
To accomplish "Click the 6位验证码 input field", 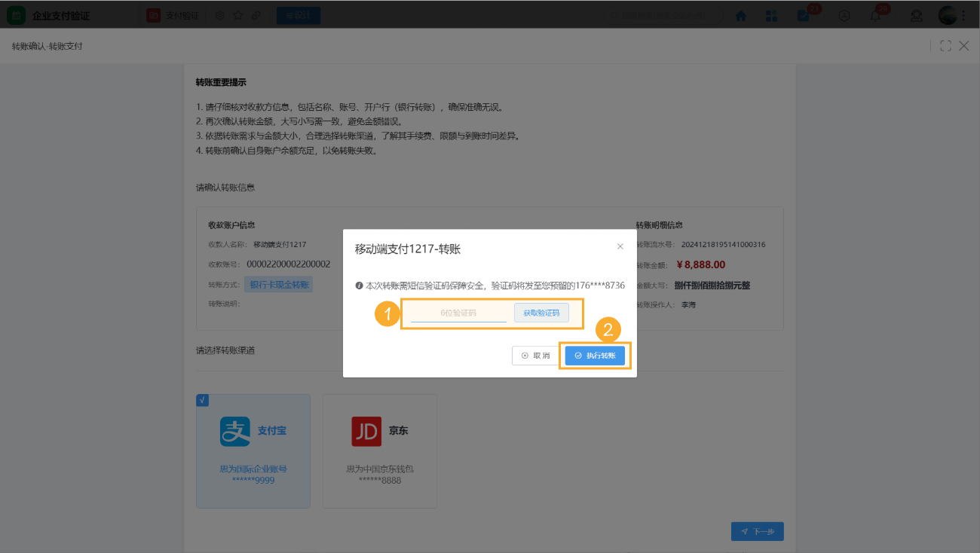I will (460, 313).
